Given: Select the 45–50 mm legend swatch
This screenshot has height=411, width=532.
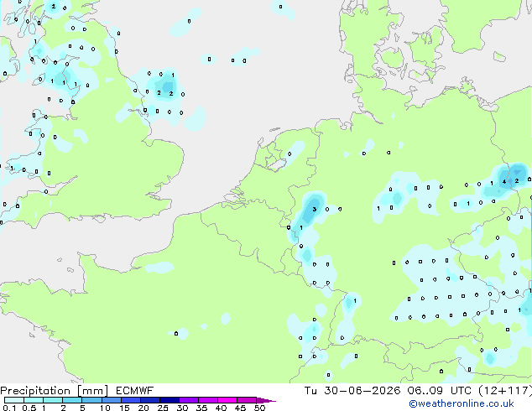Looking at the screenshot, I should [247, 400].
